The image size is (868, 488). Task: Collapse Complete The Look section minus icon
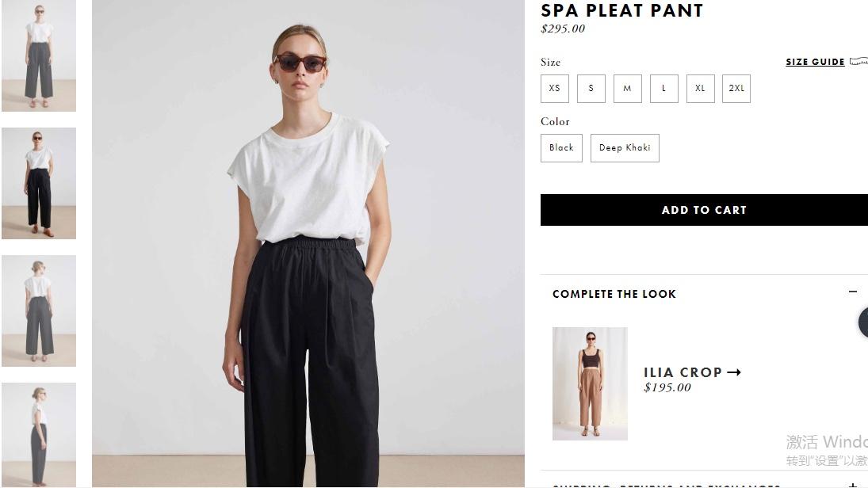852,292
